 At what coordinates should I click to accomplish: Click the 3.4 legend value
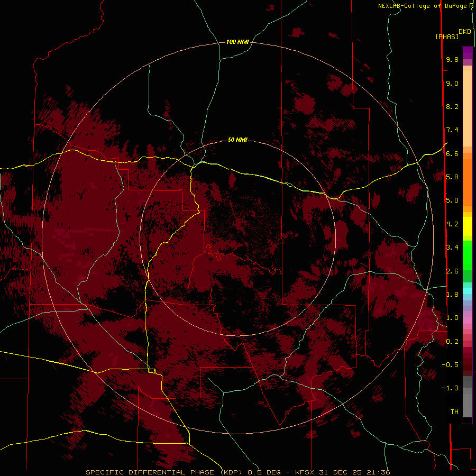click(452, 248)
